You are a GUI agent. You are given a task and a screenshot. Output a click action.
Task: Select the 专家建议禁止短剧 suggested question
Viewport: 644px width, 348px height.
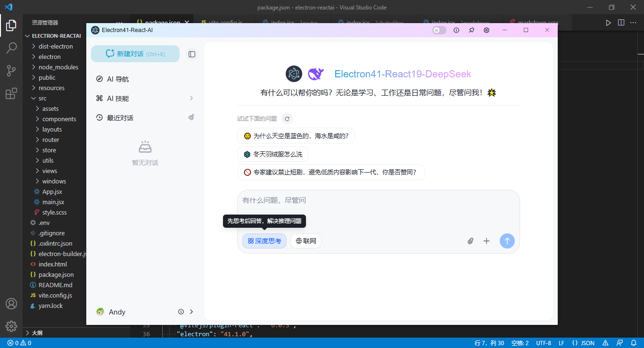pos(331,172)
